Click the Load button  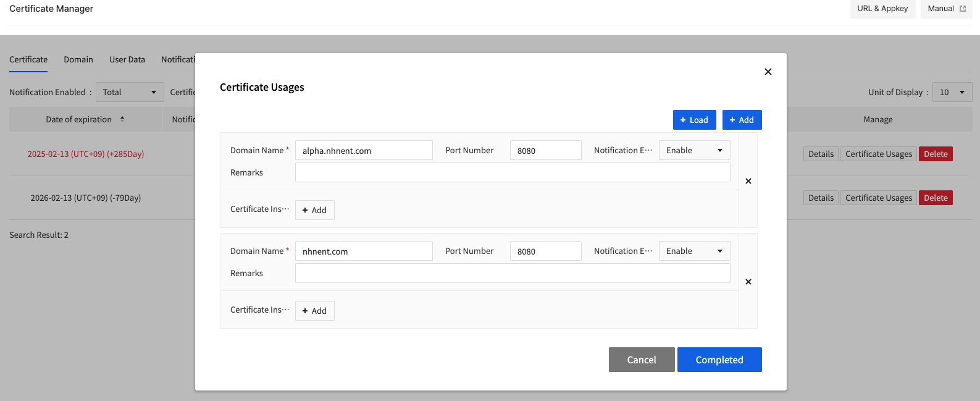[694, 120]
